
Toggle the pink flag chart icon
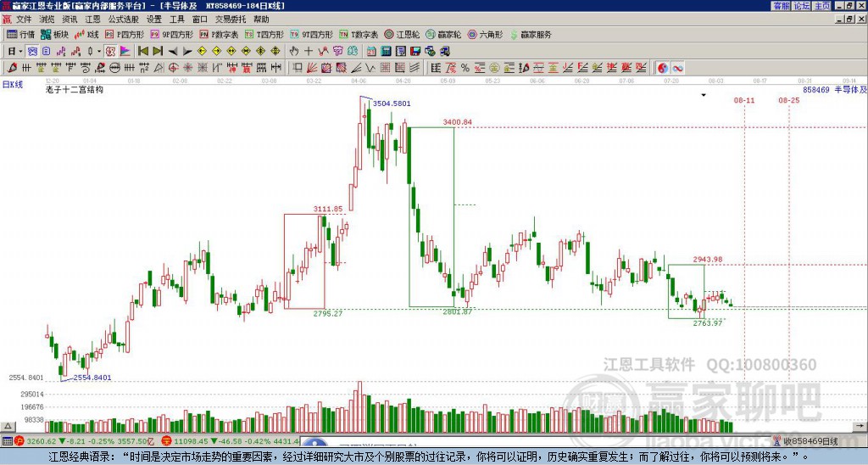click(125, 52)
